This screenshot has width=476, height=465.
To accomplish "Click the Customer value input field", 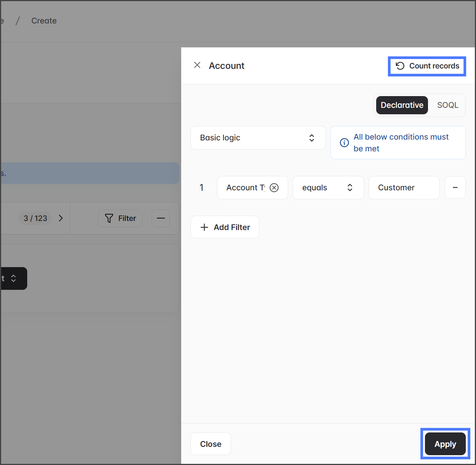I will [403, 188].
